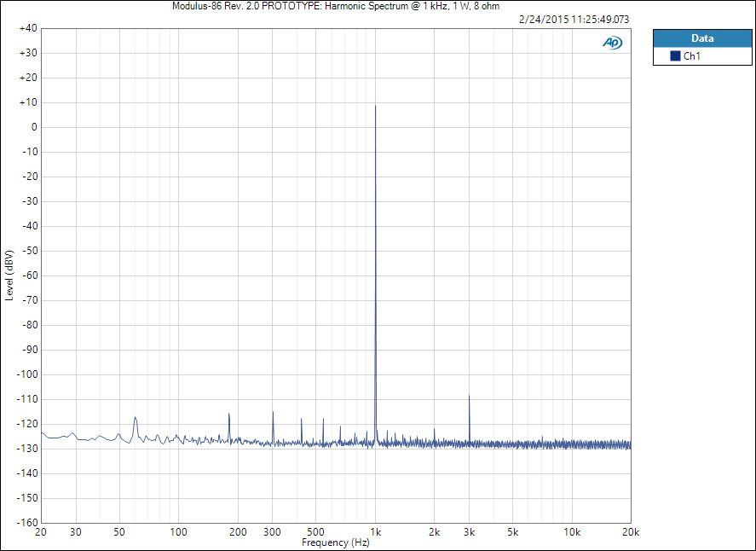756x551 pixels.
Task: Click the +40 tick on the level axis
Action: [x=28, y=28]
